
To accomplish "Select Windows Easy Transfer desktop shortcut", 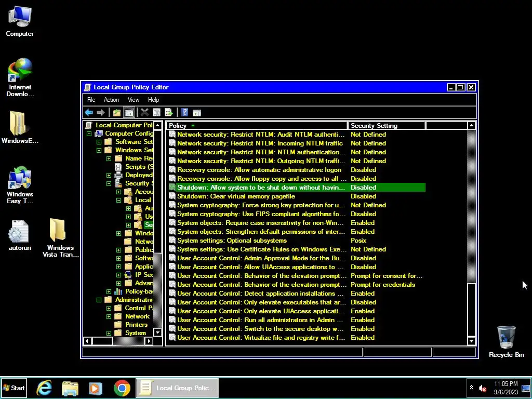I will pos(20,185).
